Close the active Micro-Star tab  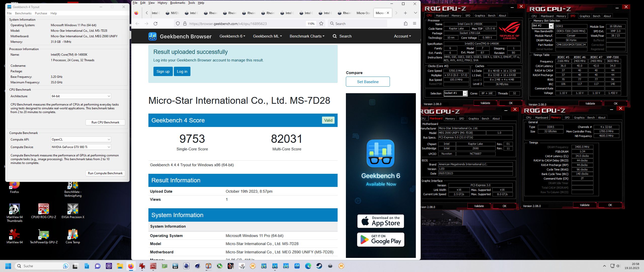[388, 13]
